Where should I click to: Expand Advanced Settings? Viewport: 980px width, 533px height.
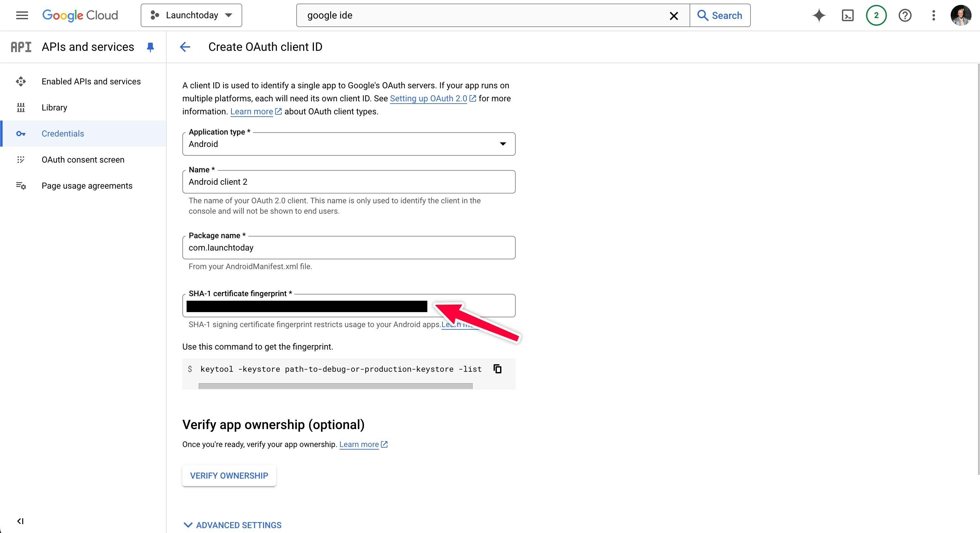tap(232, 525)
